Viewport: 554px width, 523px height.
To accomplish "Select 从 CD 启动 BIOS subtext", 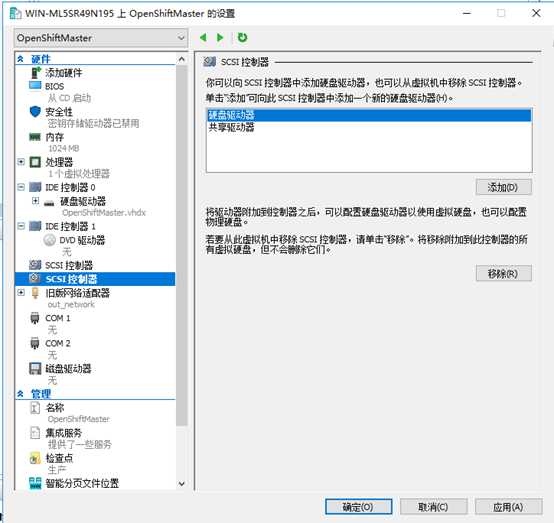I will (x=69, y=98).
